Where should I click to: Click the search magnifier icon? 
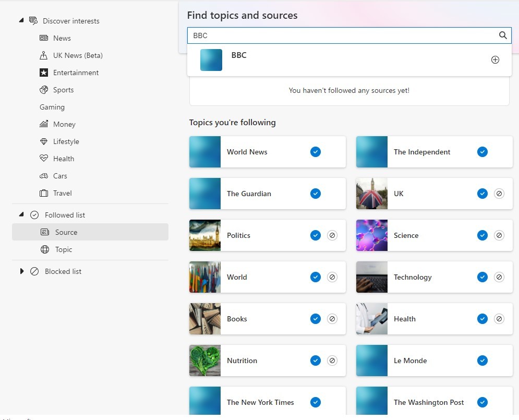click(502, 35)
